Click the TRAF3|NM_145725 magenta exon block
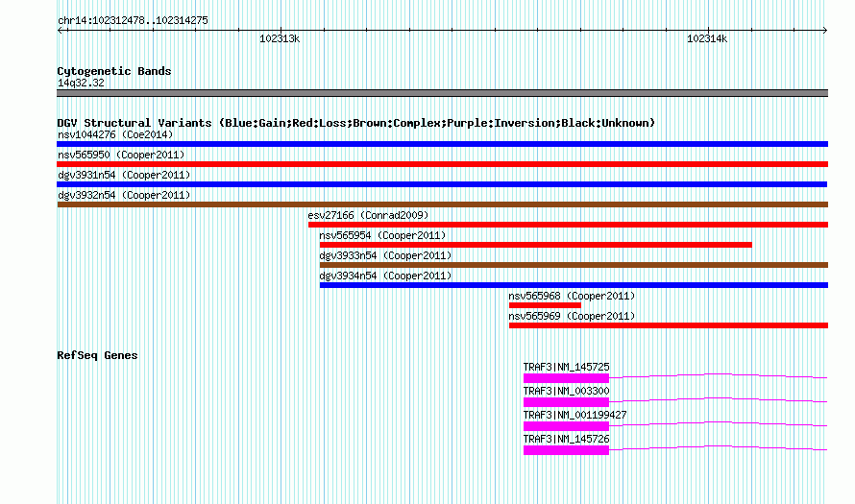 (x=566, y=377)
